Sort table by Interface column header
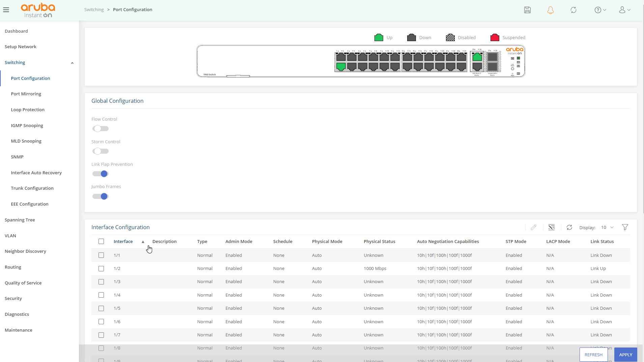 click(x=123, y=242)
